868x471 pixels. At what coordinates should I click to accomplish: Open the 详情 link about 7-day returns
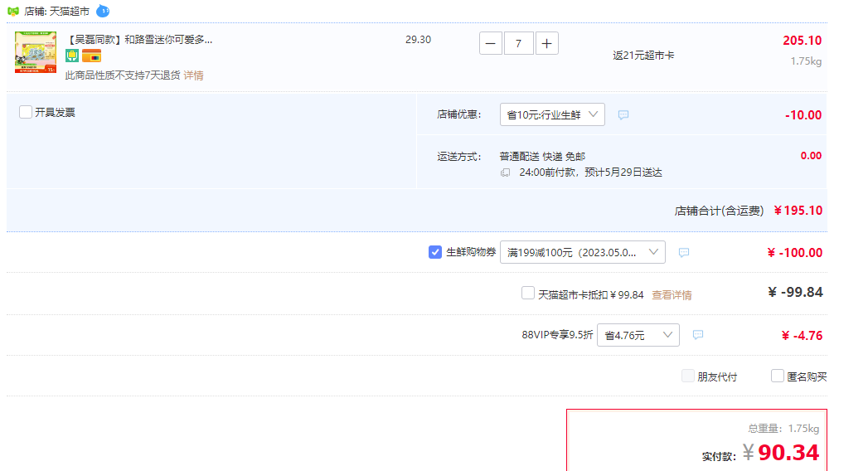click(193, 75)
